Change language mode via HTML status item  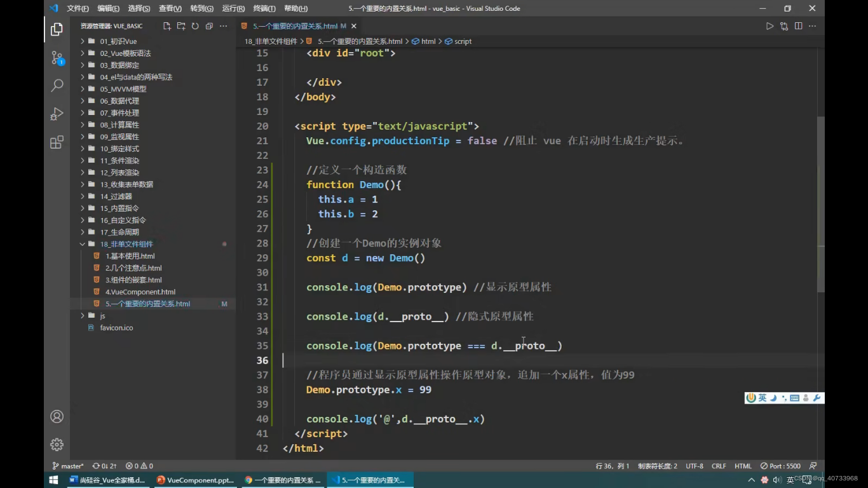(x=743, y=466)
